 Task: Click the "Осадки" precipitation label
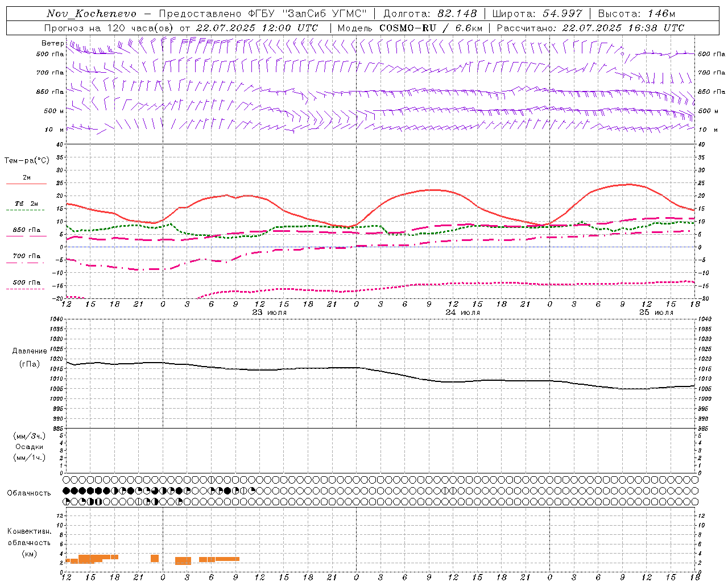[30, 447]
